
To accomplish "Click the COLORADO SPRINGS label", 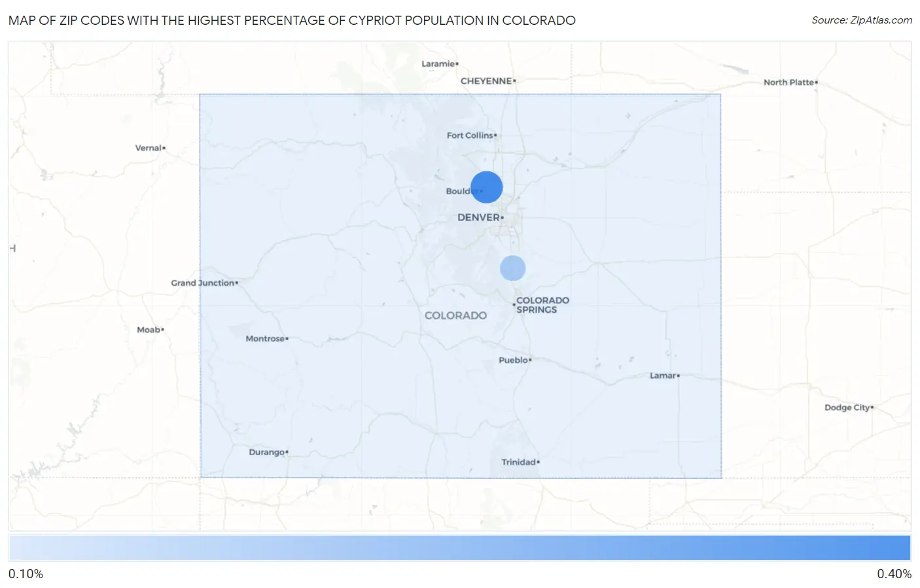I will [542, 305].
